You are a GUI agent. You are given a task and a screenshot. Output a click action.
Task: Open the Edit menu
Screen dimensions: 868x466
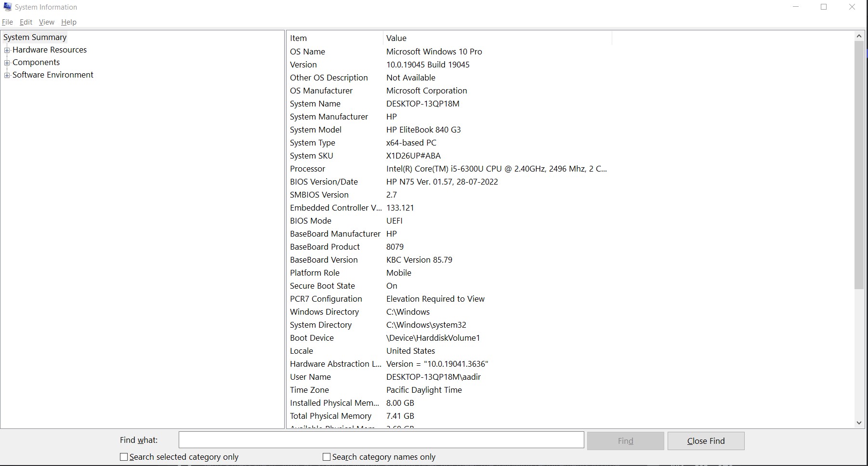coord(26,22)
